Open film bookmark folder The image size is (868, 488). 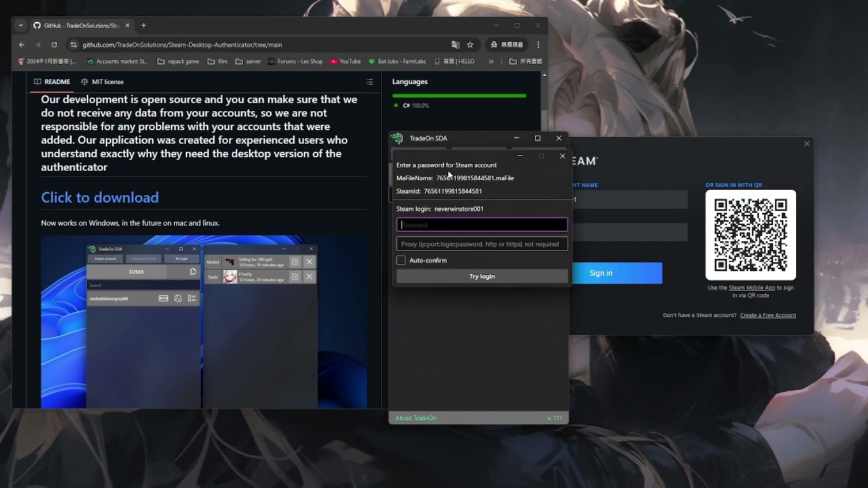click(217, 61)
